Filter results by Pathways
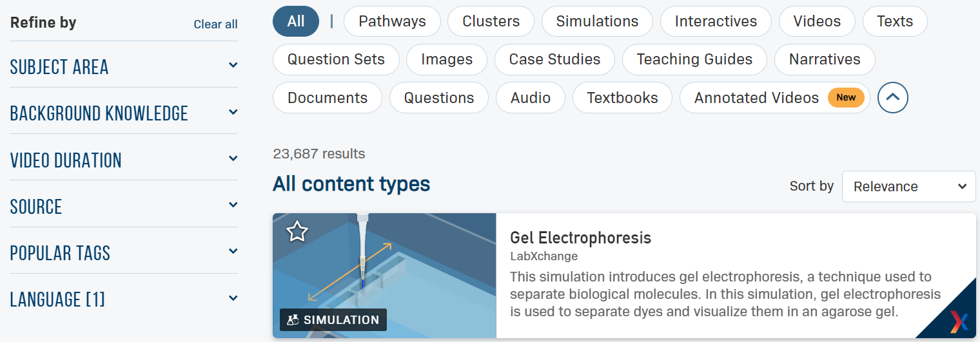This screenshot has height=342, width=980. coord(392,21)
